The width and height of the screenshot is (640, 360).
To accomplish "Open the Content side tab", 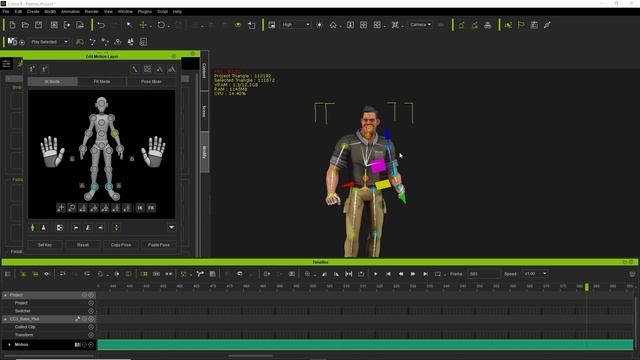I will pos(204,70).
